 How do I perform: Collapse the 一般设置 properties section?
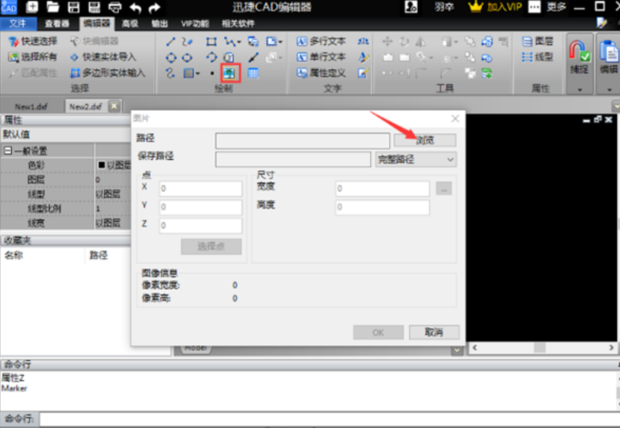pos(7,150)
